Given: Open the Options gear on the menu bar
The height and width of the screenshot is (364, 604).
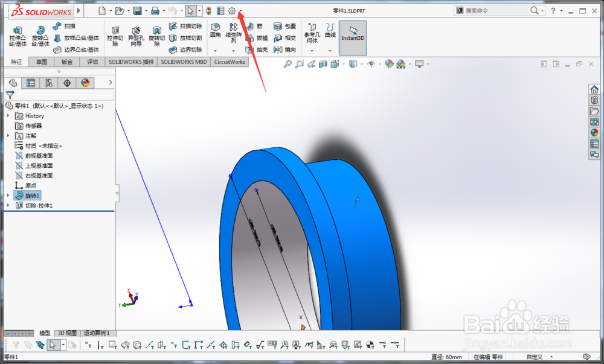Looking at the screenshot, I should (233, 10).
